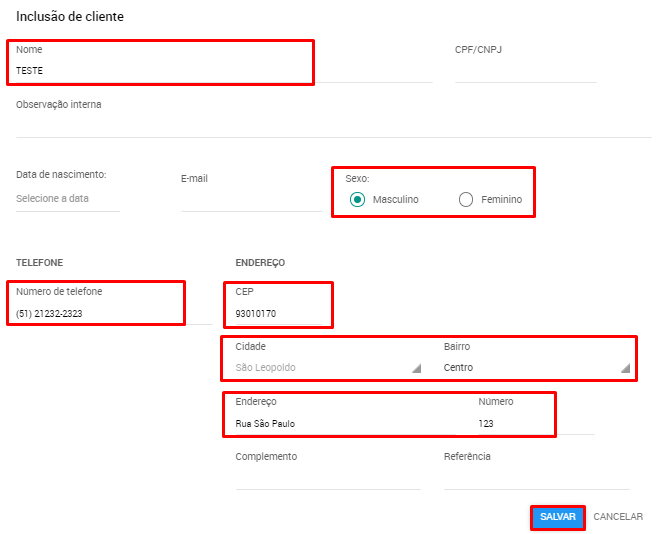Open the Cidade dropdown arrow
The width and height of the screenshot is (669, 534).
pyautogui.click(x=416, y=368)
